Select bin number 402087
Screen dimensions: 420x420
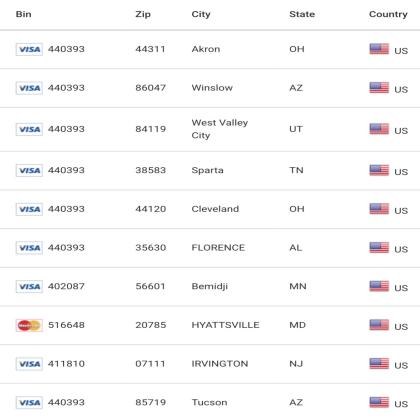[x=66, y=286]
